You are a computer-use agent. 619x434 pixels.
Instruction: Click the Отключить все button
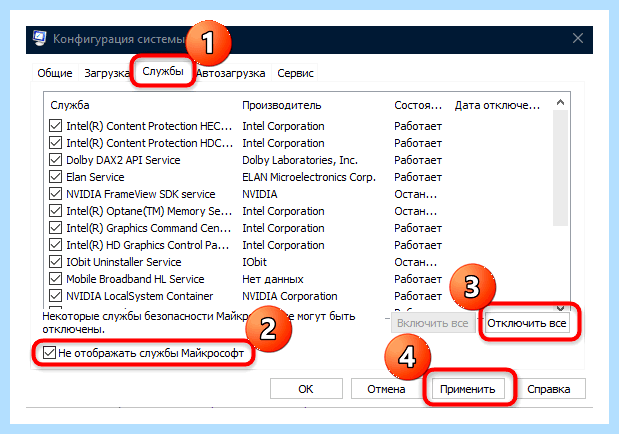pos(527,323)
